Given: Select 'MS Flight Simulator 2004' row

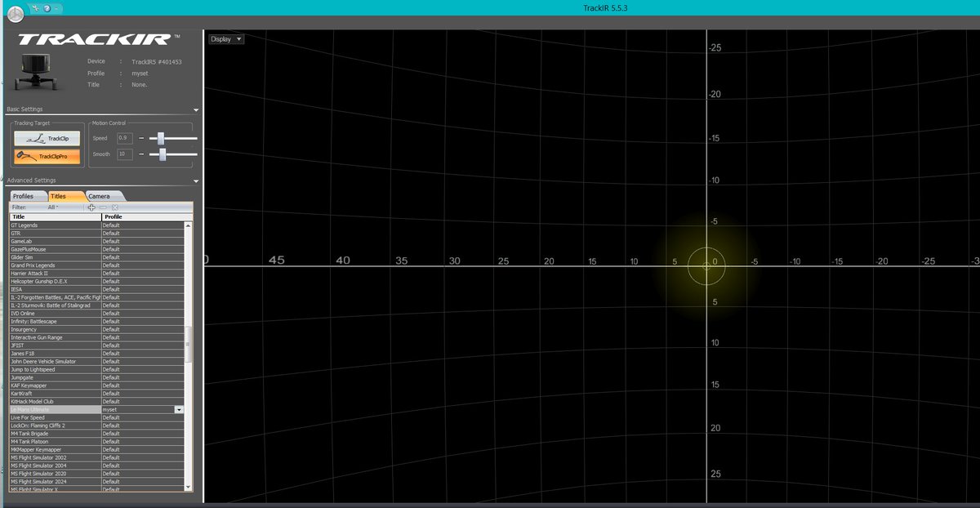Looking at the screenshot, I should pos(97,466).
